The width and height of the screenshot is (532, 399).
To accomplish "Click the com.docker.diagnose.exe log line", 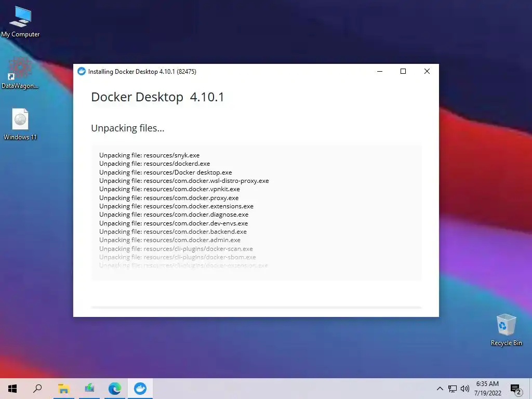I will (174, 215).
